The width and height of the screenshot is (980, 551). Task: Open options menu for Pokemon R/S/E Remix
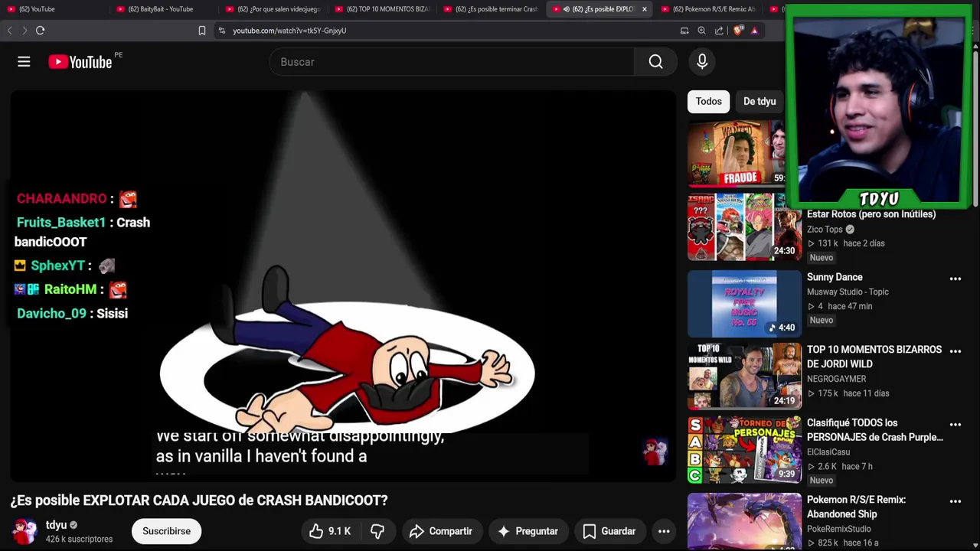pos(955,501)
